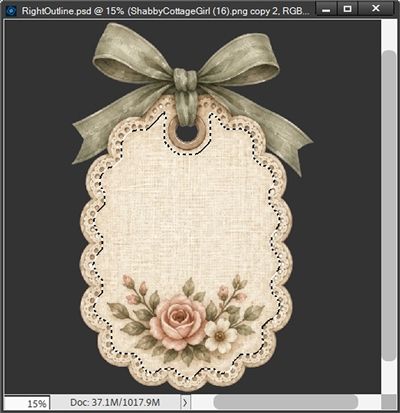Click the RightOutline.psd title bar text

coord(166,10)
